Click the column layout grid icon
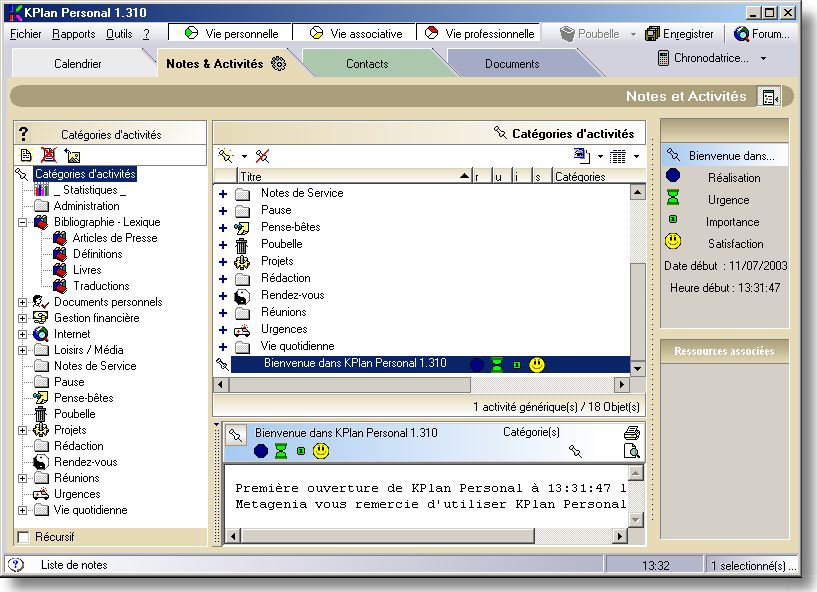This screenshot has width=817, height=592. tap(618, 156)
